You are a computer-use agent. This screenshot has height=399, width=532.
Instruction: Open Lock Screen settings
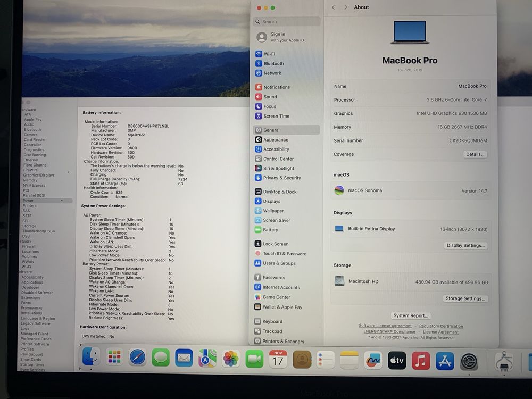coord(271,244)
